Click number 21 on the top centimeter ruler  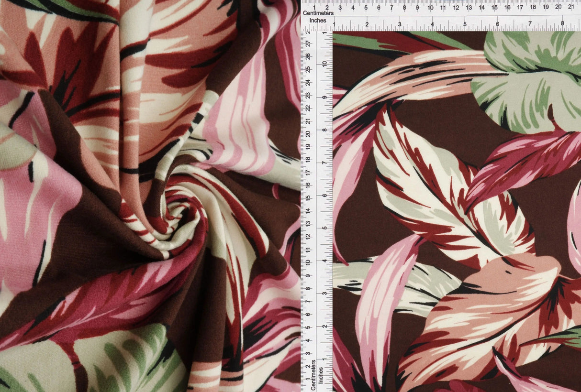570,7
